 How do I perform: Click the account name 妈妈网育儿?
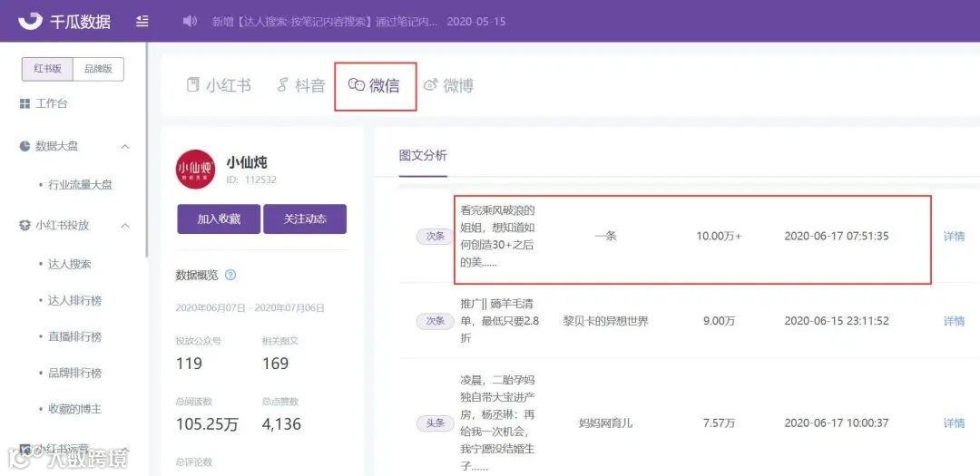pyautogui.click(x=605, y=423)
